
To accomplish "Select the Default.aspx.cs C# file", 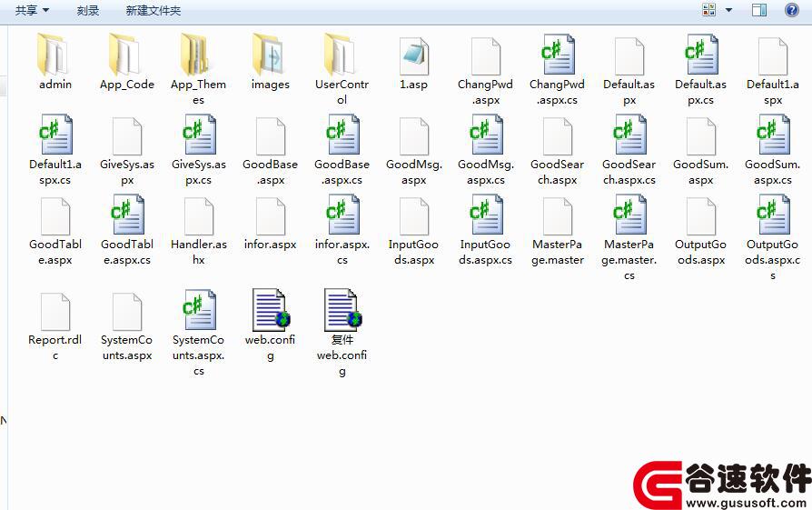I will point(700,55).
